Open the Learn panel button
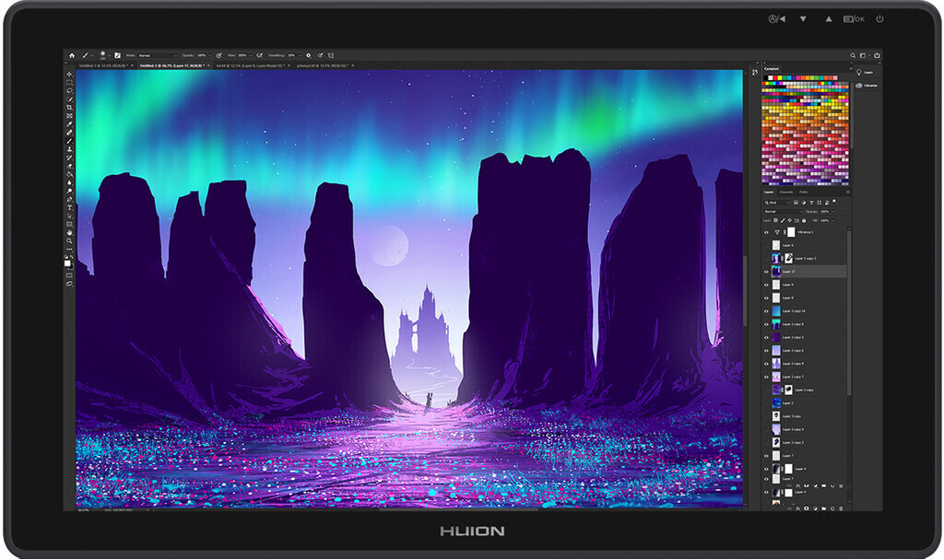The width and height of the screenshot is (944, 560). click(863, 72)
